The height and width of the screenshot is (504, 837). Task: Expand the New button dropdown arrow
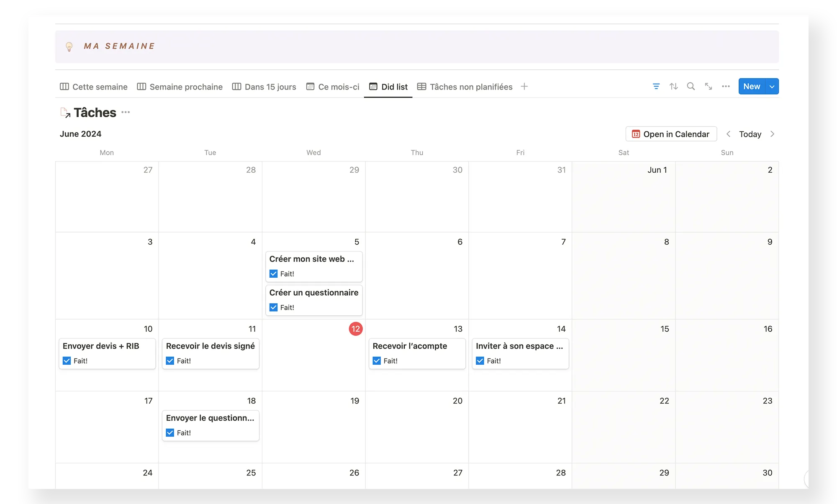(772, 87)
